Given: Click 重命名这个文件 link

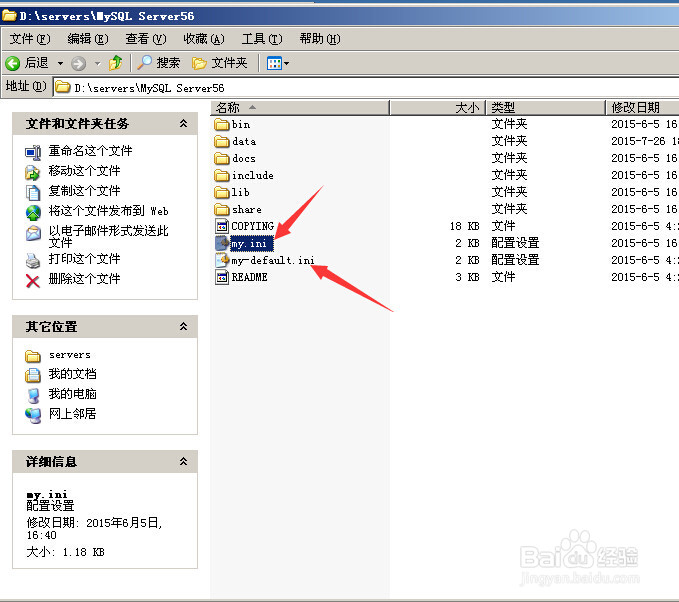Looking at the screenshot, I should click(x=91, y=151).
